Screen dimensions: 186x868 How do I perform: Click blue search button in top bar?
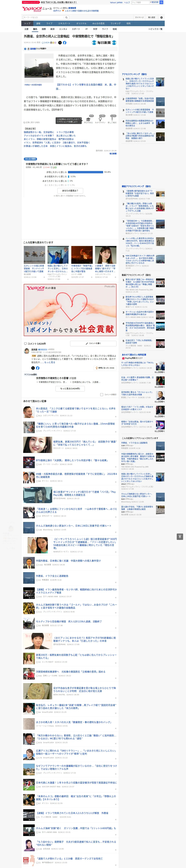point(161,2)
